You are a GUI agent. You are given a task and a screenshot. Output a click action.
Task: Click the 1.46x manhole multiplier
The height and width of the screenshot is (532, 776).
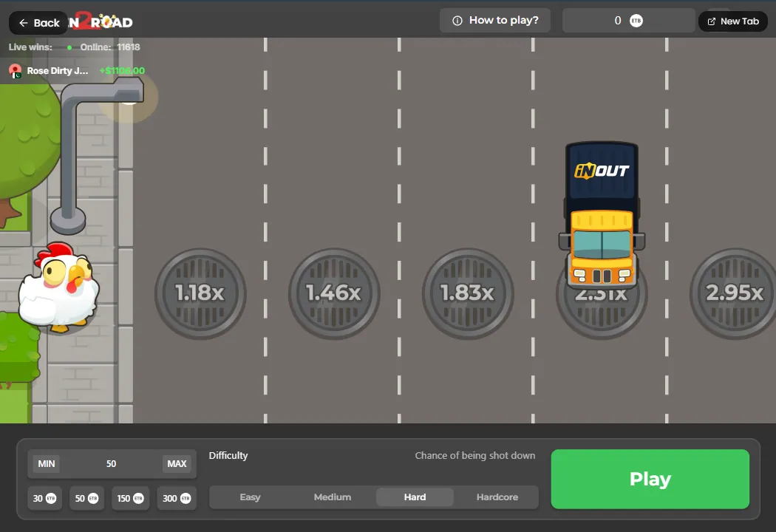point(334,293)
